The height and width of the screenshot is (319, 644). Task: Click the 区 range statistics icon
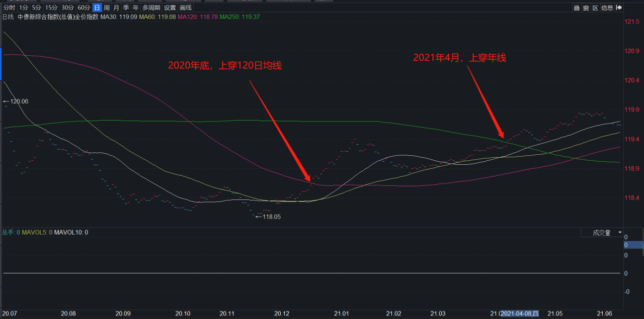595,8
